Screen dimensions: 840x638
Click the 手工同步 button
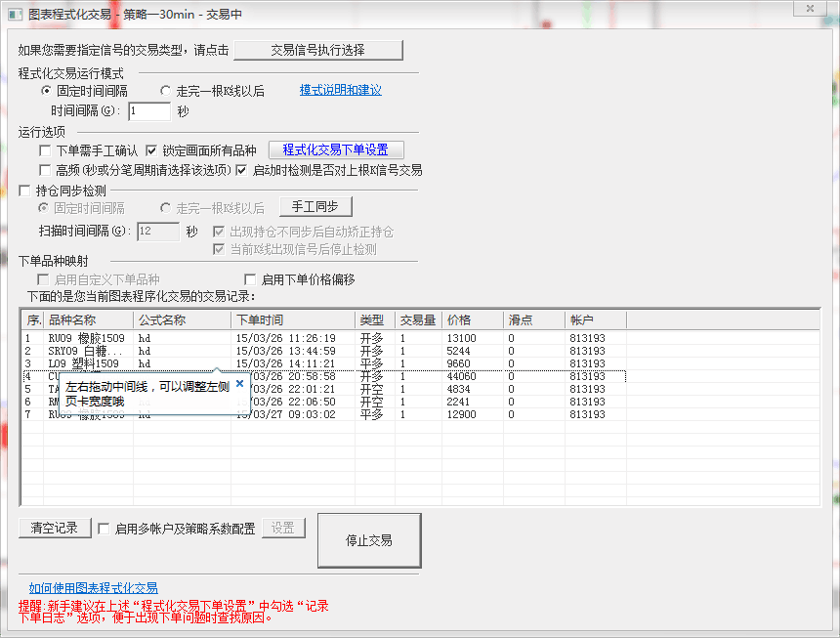point(315,206)
